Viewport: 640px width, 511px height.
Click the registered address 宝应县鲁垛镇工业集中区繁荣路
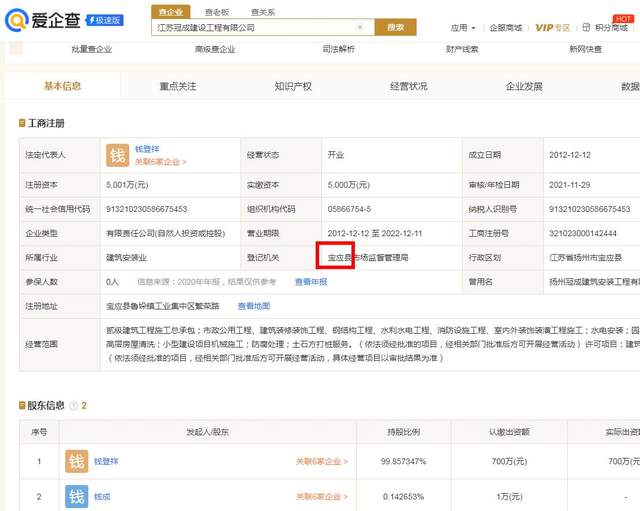162,306
